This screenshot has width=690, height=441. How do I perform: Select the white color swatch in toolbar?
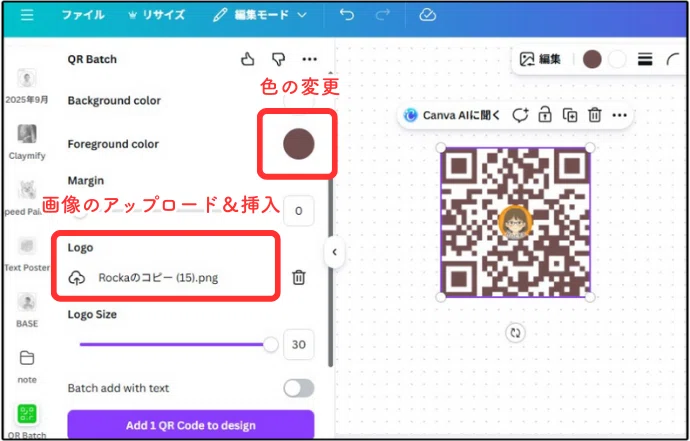(617, 59)
